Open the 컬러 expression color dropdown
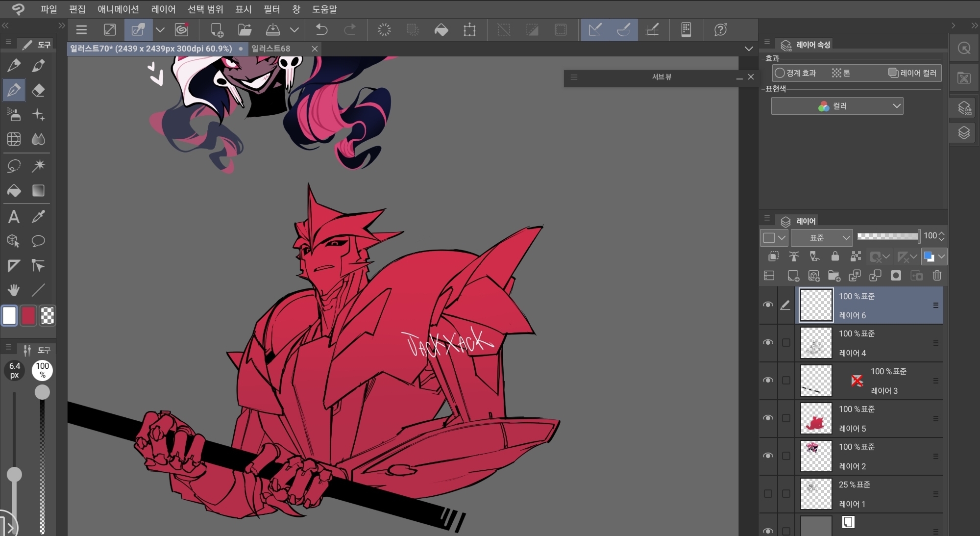 point(837,106)
